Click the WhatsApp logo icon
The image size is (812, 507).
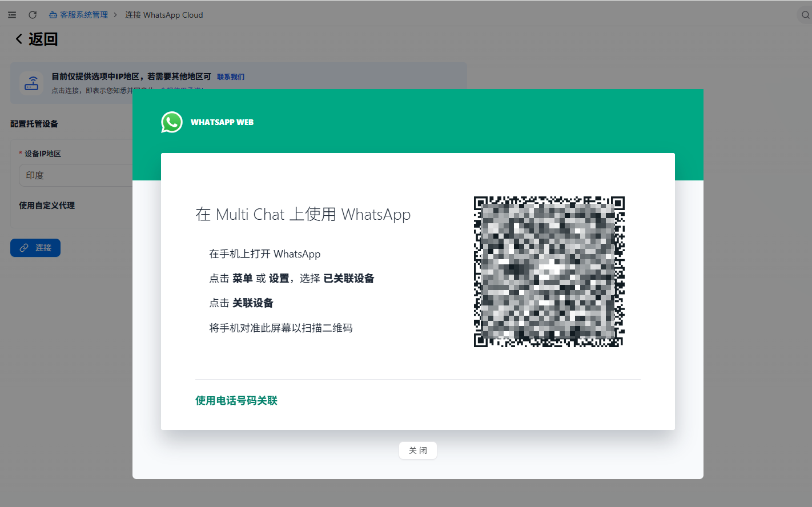point(172,122)
